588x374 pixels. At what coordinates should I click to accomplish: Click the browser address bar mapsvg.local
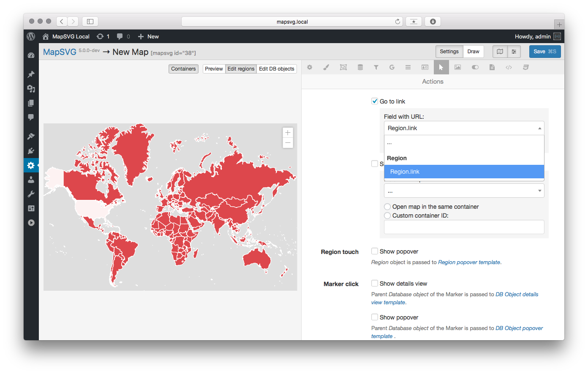[292, 22]
